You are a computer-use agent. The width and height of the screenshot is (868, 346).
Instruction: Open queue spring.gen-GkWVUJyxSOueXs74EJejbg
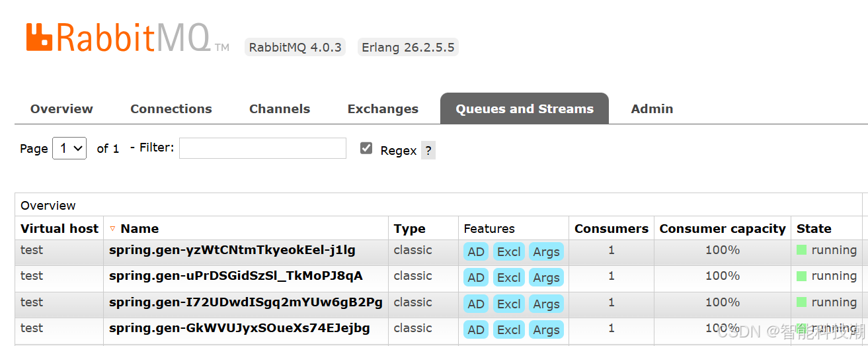point(239,328)
